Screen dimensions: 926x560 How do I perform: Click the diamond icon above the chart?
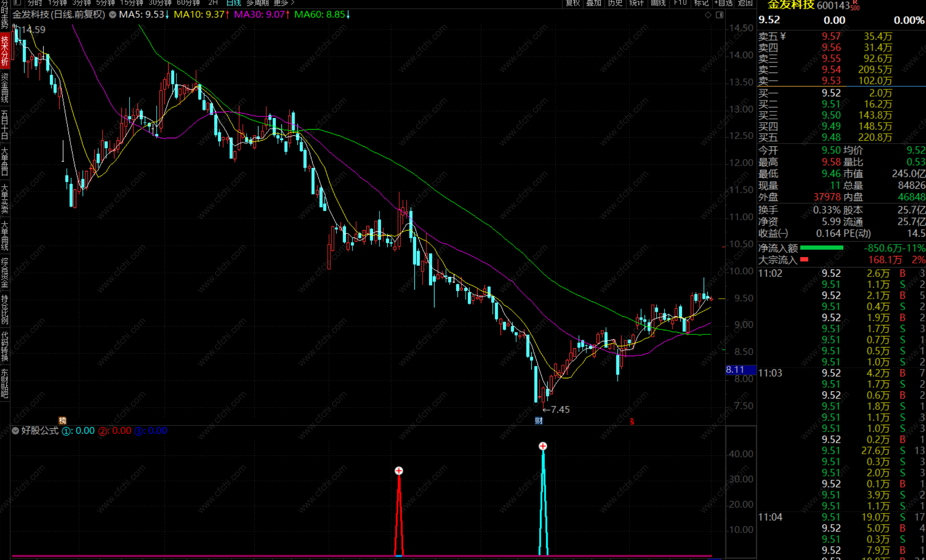[x=708, y=15]
